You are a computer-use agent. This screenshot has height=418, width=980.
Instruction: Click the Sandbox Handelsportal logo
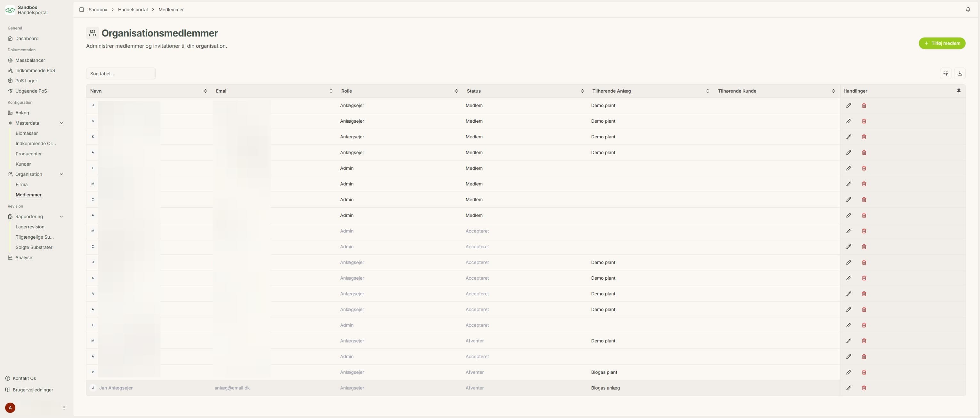[x=10, y=10]
